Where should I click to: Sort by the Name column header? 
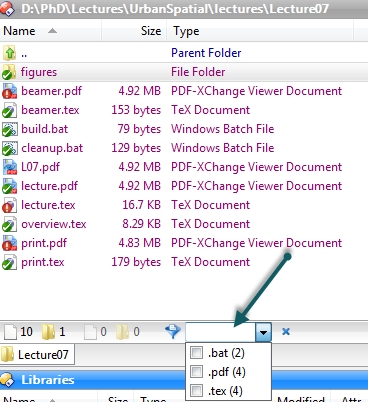(51, 31)
